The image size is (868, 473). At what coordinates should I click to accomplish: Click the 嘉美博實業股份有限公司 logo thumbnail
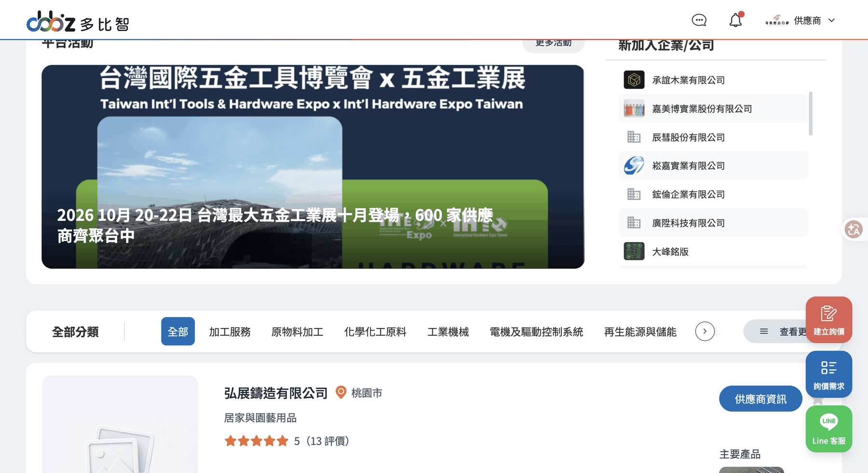tap(634, 108)
